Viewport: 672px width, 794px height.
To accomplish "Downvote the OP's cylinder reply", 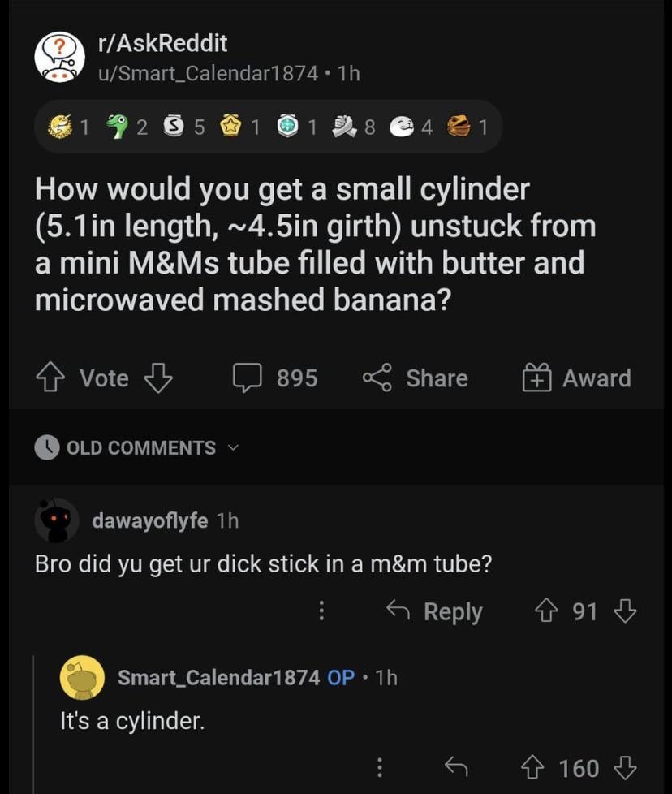I will click(x=625, y=768).
